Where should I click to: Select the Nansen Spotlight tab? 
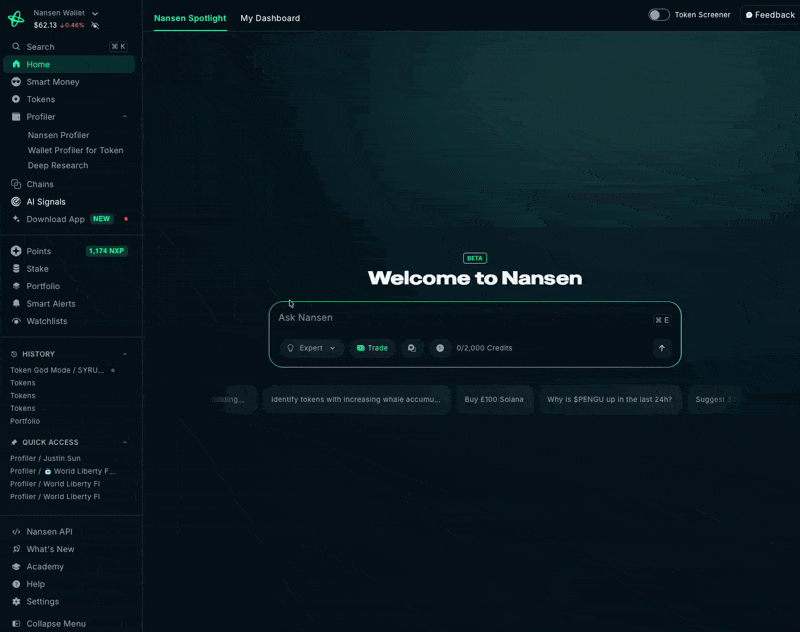[x=190, y=18]
